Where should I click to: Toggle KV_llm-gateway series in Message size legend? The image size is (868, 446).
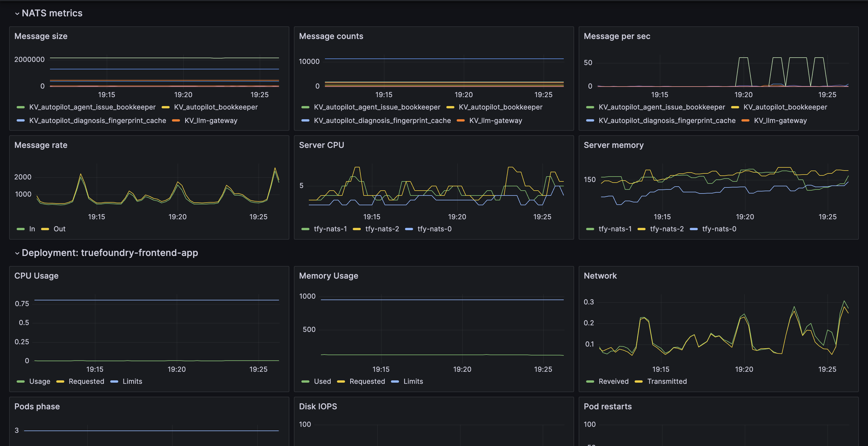[211, 120]
